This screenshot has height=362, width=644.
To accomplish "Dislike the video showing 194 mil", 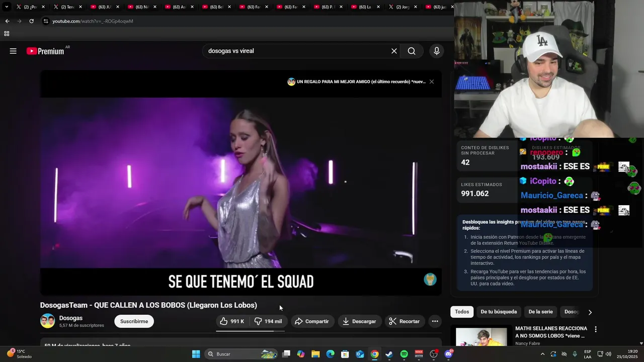I will 268,321.
